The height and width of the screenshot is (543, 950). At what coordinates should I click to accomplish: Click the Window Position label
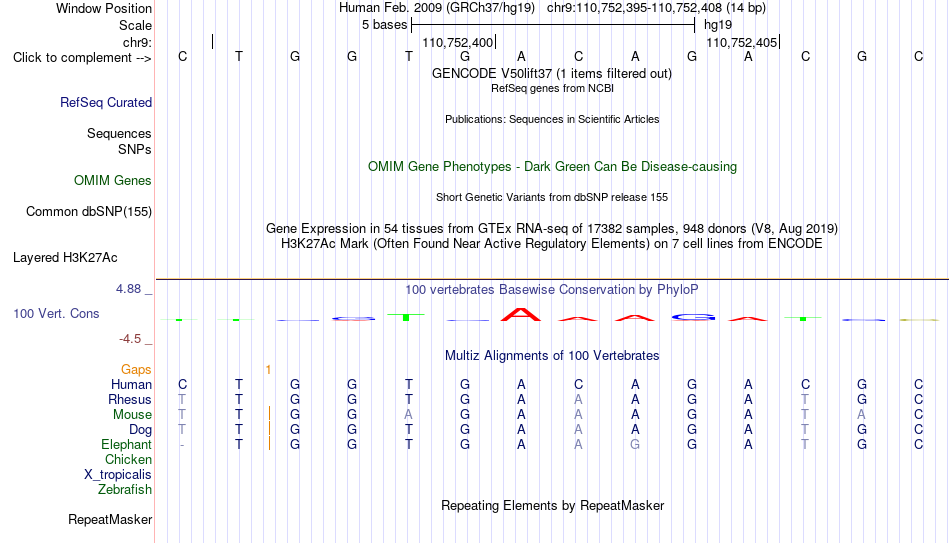tap(104, 8)
